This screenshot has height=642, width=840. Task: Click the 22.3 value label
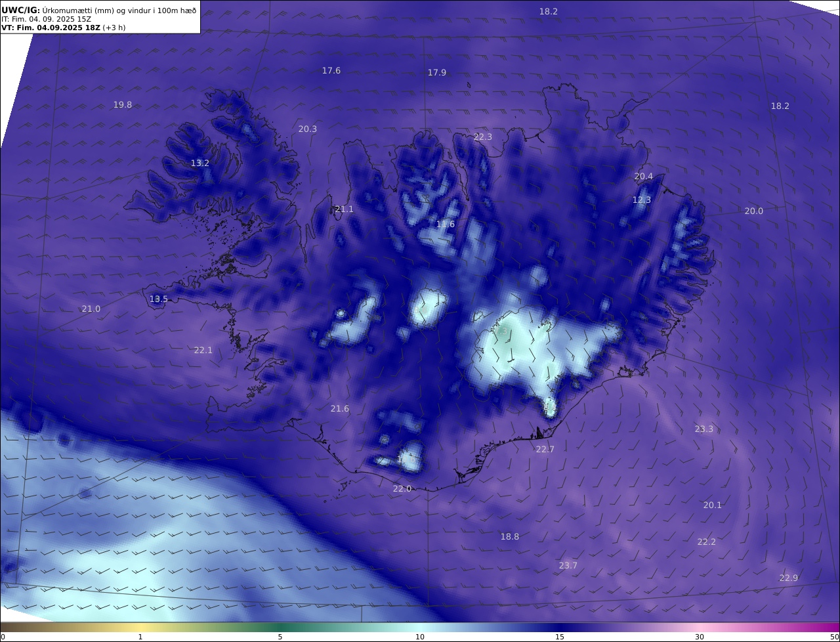[483, 137]
